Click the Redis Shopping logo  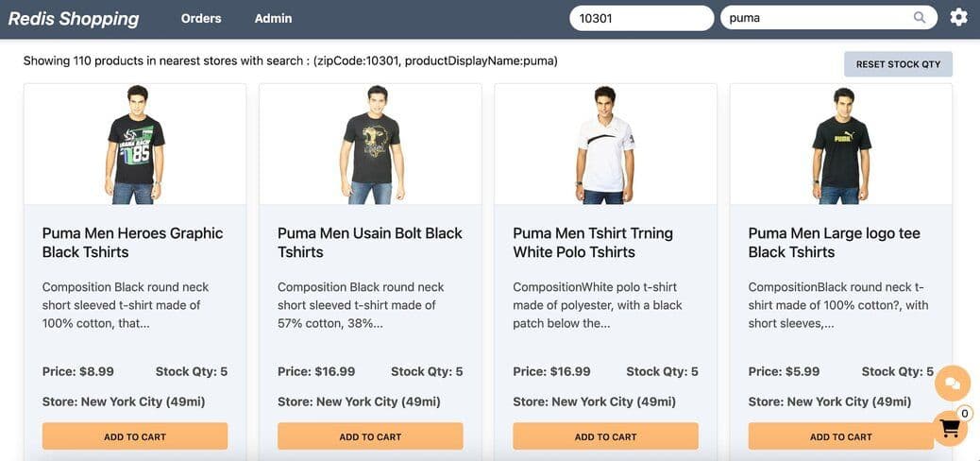tap(74, 18)
